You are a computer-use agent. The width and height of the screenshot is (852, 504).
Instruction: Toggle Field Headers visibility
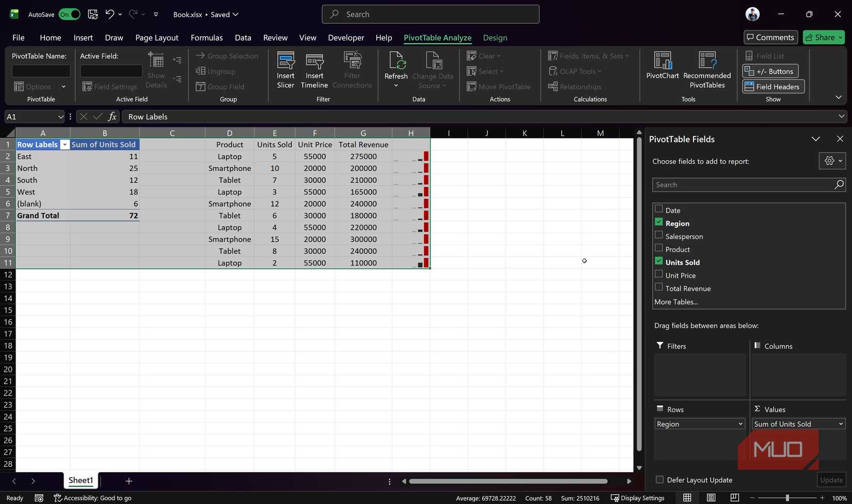[772, 86]
